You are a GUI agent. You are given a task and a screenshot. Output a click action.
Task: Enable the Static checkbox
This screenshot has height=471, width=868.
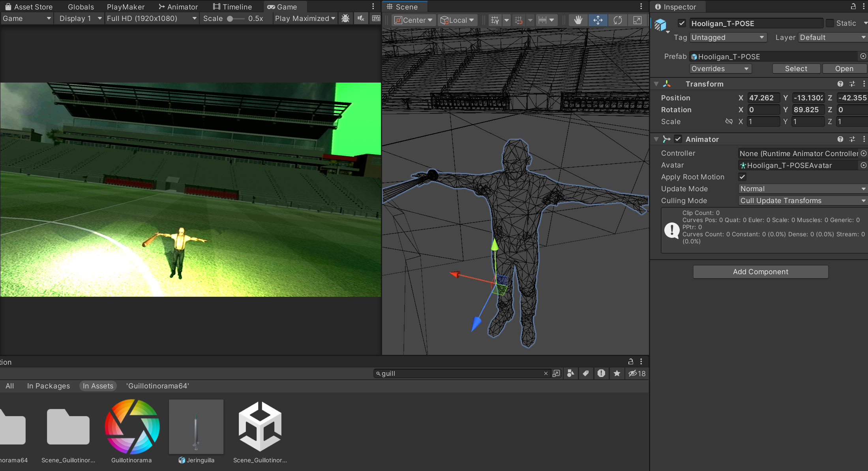tap(830, 23)
